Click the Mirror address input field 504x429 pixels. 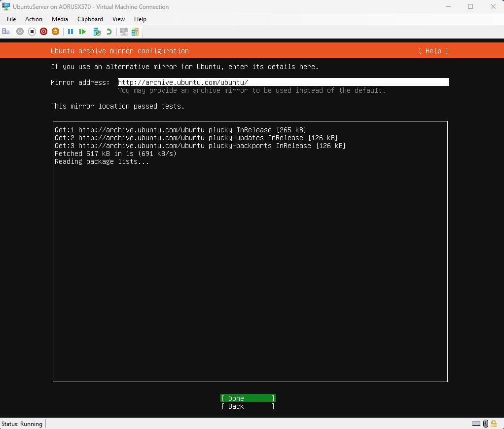pos(283,82)
